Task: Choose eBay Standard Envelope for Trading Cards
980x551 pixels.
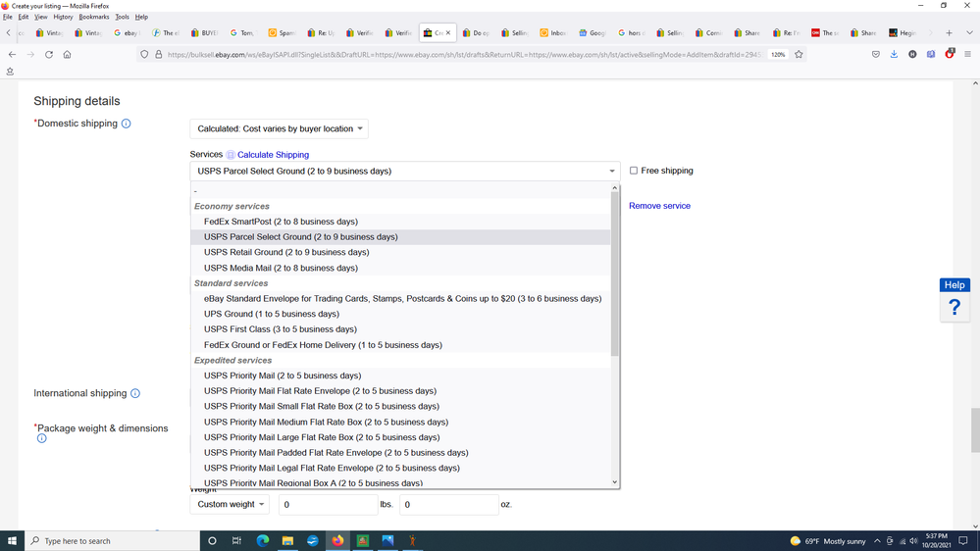Action: pyautogui.click(x=400, y=299)
